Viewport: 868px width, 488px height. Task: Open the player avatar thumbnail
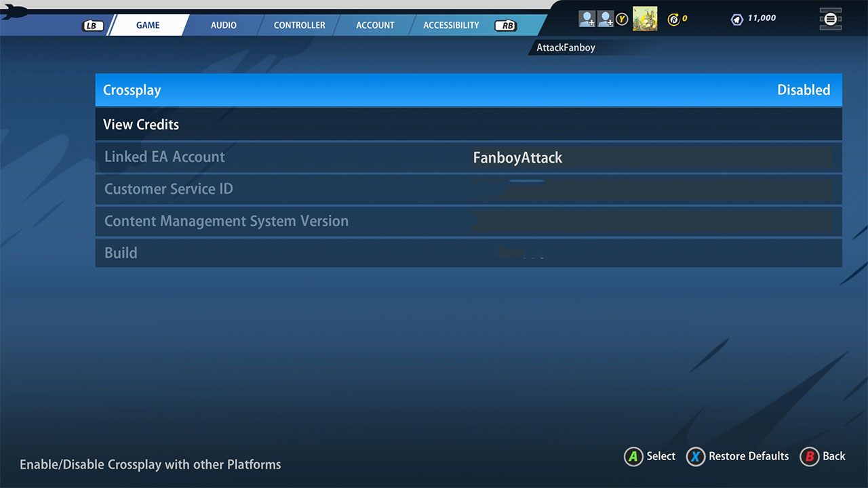pos(644,19)
